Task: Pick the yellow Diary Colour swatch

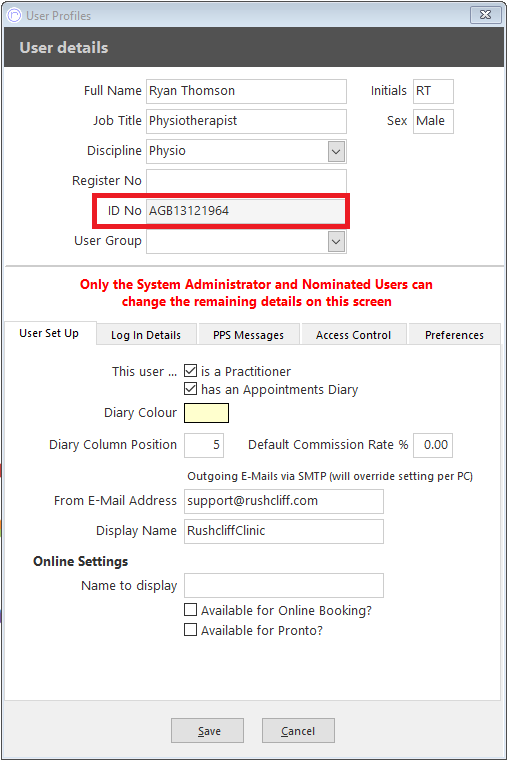Action: click(x=206, y=413)
